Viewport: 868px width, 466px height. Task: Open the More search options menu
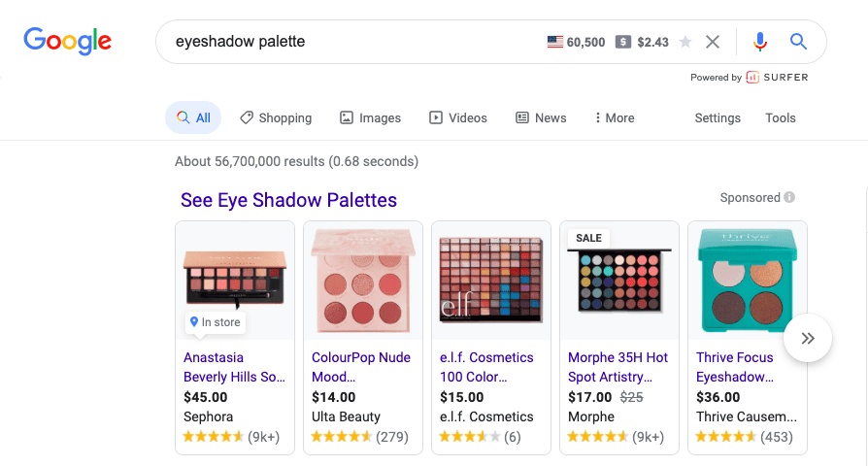coord(615,117)
